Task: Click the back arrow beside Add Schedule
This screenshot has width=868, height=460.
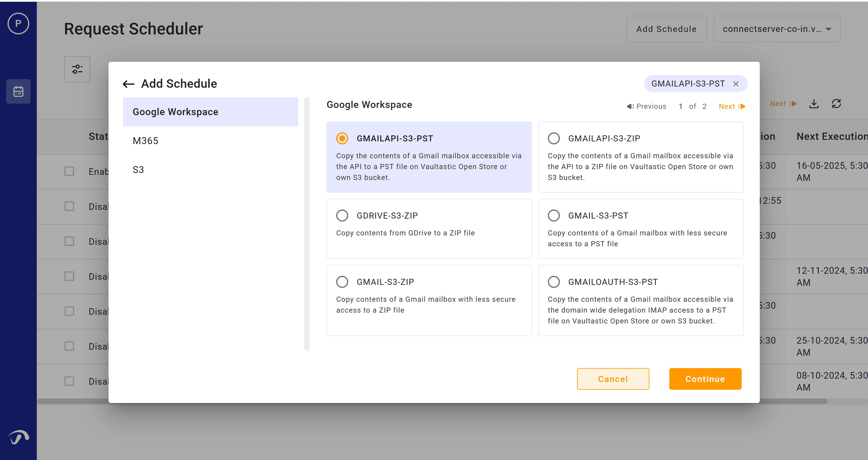Action: tap(128, 84)
